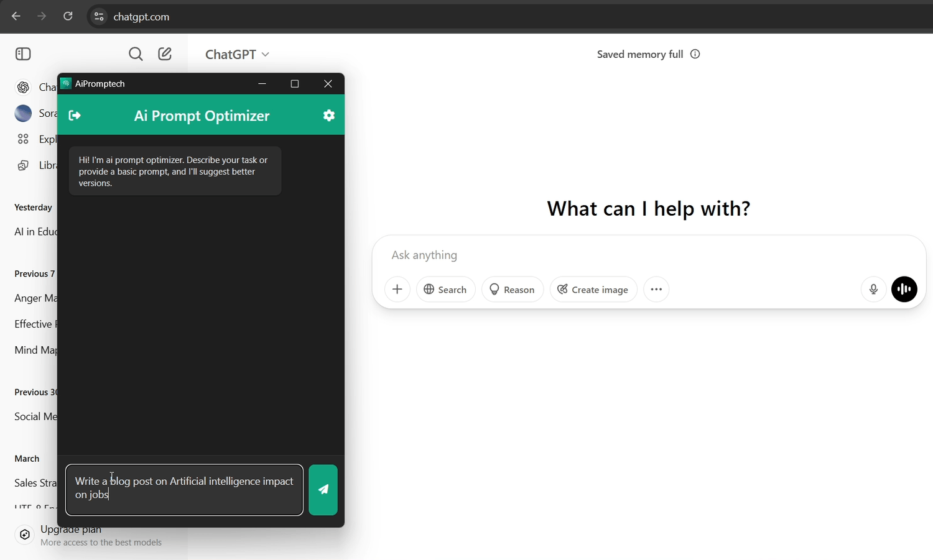Click the browser back arrow

tap(16, 16)
